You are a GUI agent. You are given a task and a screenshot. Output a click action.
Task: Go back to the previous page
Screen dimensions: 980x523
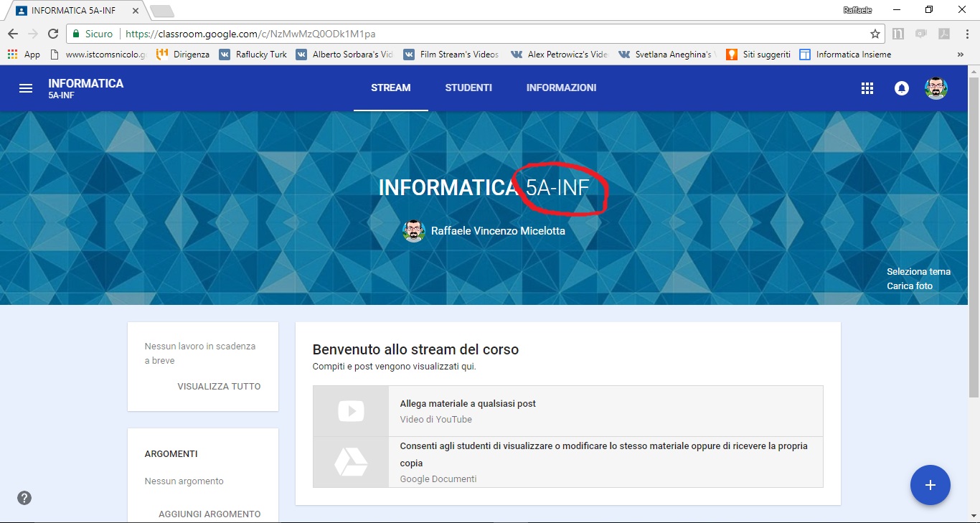point(13,34)
